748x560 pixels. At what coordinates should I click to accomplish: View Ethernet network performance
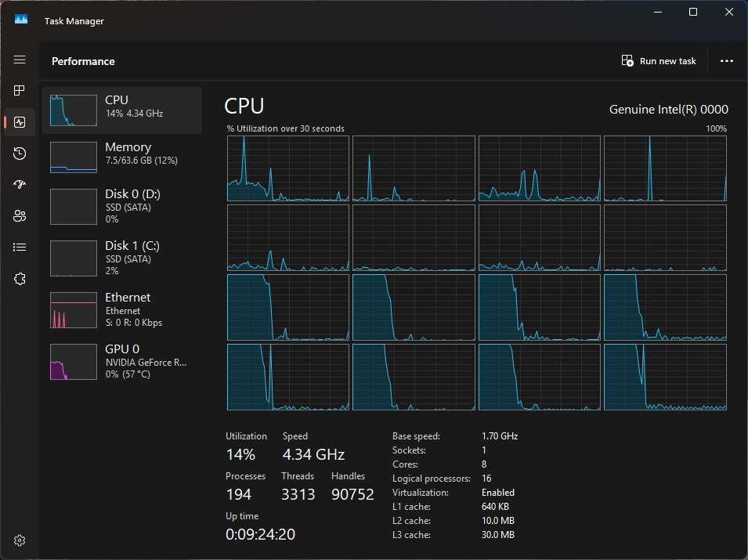122,309
